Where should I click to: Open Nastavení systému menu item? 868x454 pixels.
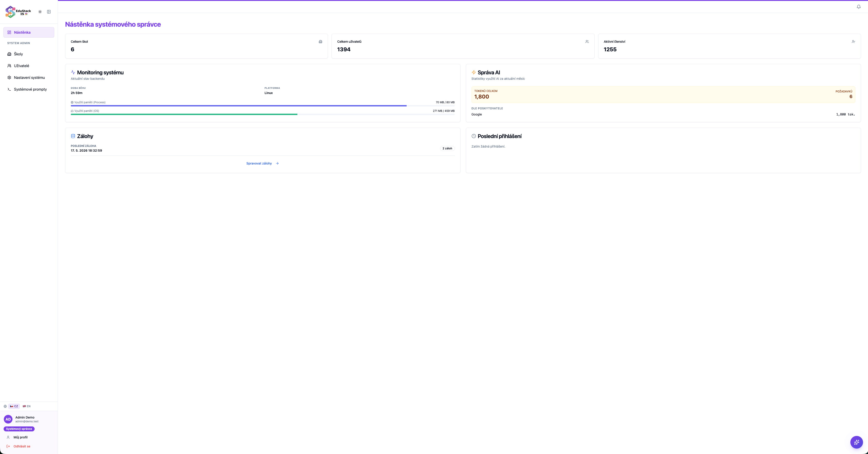[x=29, y=78]
